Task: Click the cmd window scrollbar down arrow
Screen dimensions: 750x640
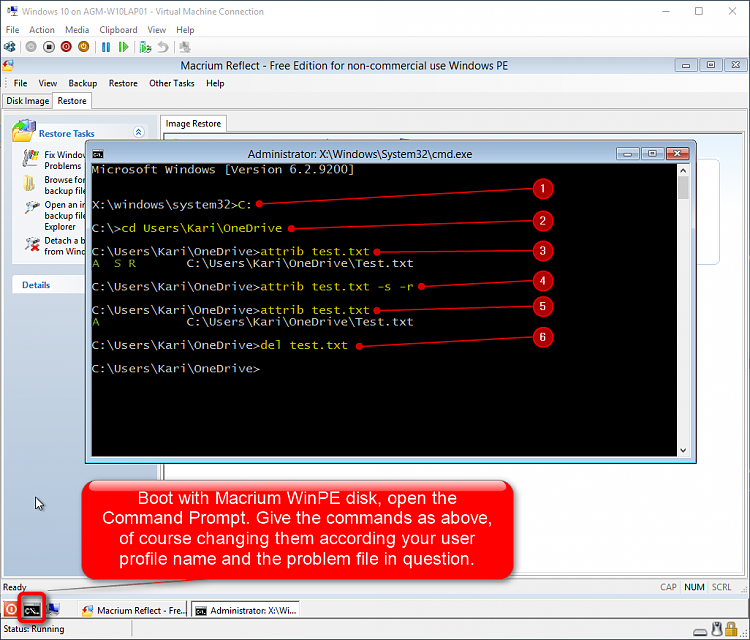Action: [683, 449]
